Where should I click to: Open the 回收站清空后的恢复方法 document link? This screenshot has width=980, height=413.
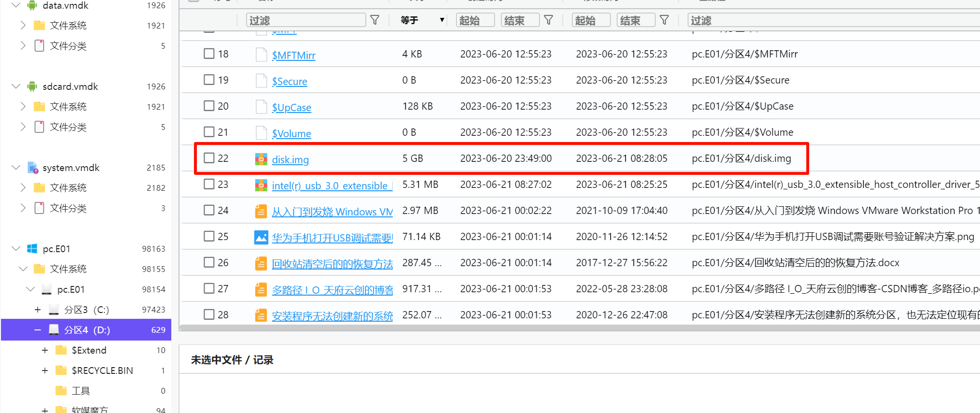332,264
